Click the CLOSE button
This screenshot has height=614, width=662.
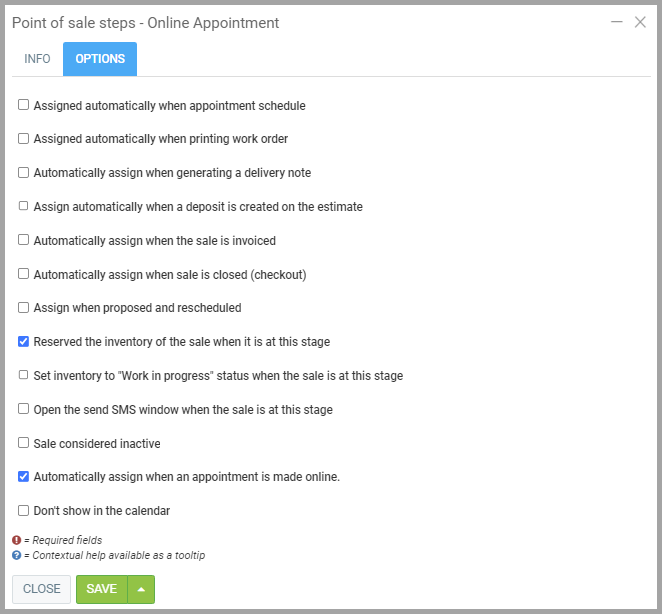41,589
